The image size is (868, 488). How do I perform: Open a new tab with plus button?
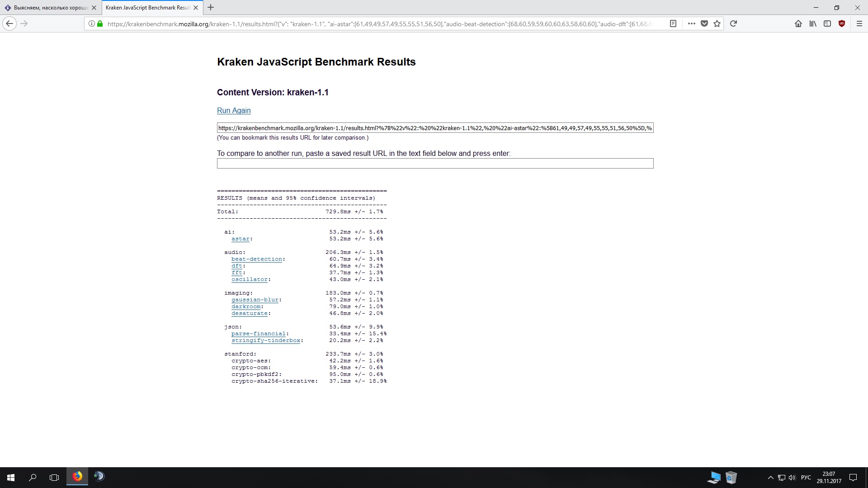point(211,7)
